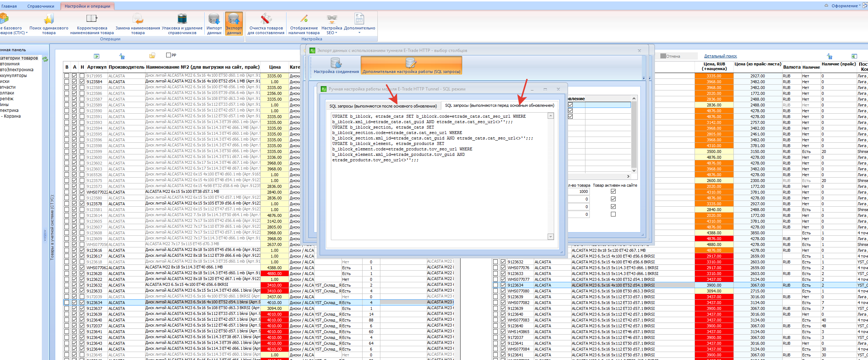
Task: Sort by the Артикул column header
Action: (x=97, y=67)
